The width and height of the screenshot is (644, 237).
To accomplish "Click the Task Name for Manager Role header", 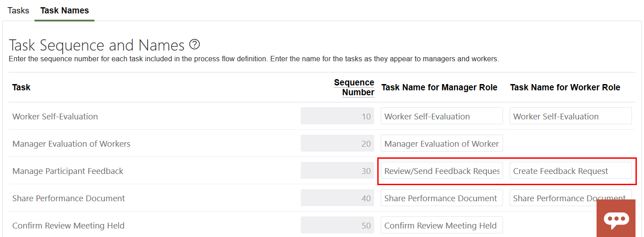I will tap(439, 87).
